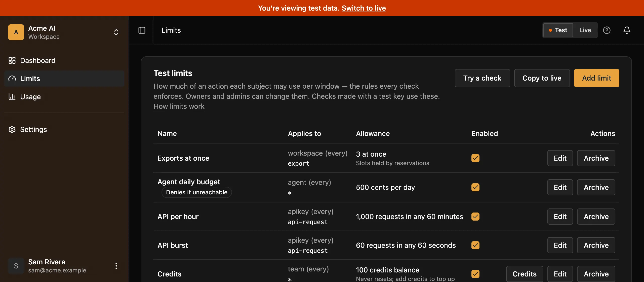Click the Add limit button
Viewport: 644px width, 282px height.
tap(597, 78)
